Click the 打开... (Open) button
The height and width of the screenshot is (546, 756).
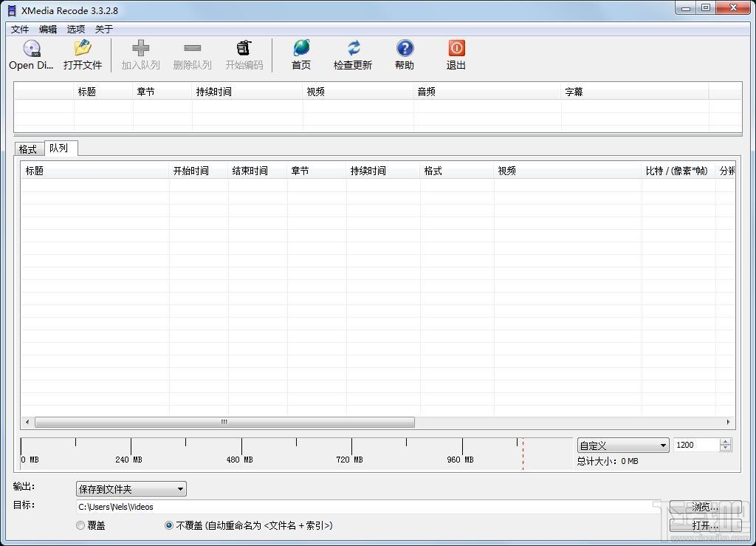pyautogui.click(x=704, y=525)
